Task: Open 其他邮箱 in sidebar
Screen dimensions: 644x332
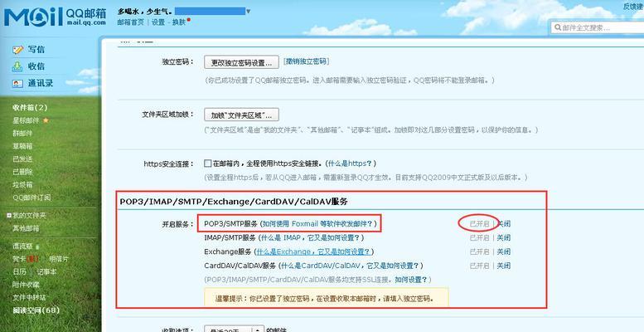Action: click(x=26, y=228)
